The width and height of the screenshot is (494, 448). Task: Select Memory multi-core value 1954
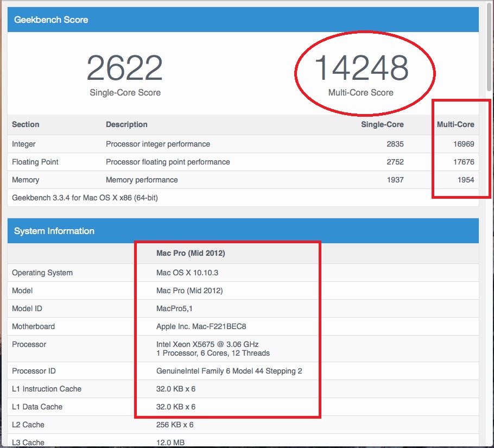[466, 180]
